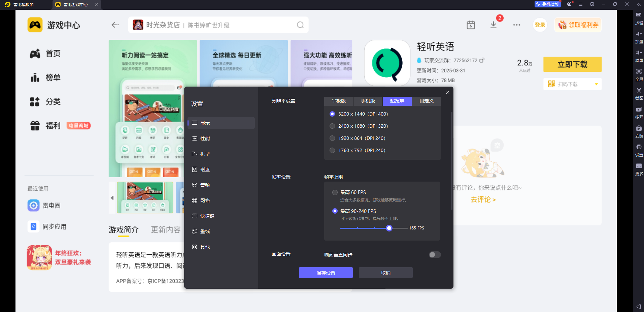Click the FPS limit slider handle
Image resolution: width=644 pixels, height=312 pixels.
(x=389, y=228)
